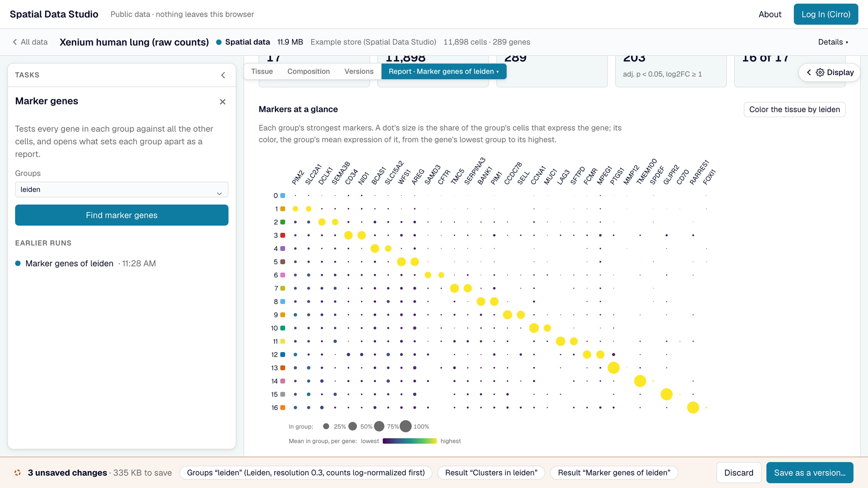Click Result "Clusters in leiden" chip
The image size is (868, 488).
pos(491,473)
